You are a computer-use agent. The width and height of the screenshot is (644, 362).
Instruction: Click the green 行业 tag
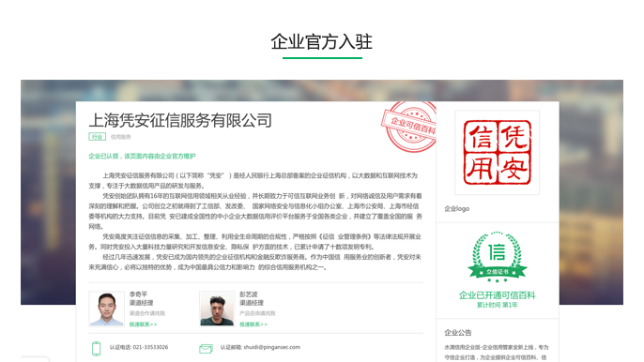97,137
